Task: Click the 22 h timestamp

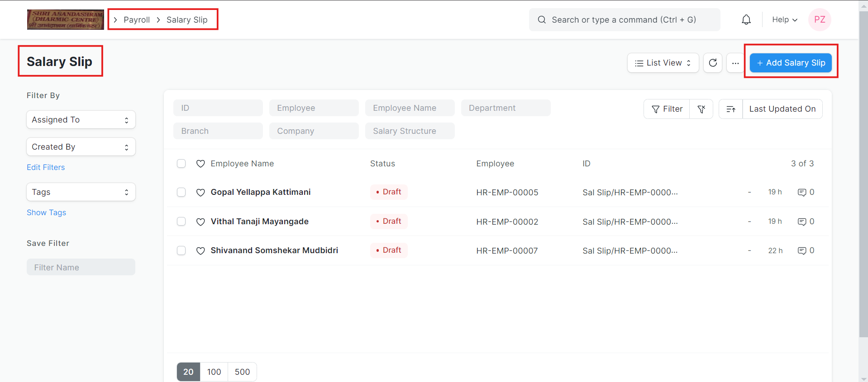Action: point(775,250)
